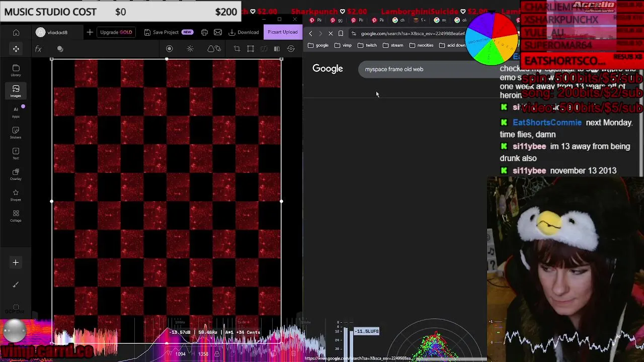Open the cutout shapes tool icon
The image size is (644, 362).
click(x=214, y=49)
